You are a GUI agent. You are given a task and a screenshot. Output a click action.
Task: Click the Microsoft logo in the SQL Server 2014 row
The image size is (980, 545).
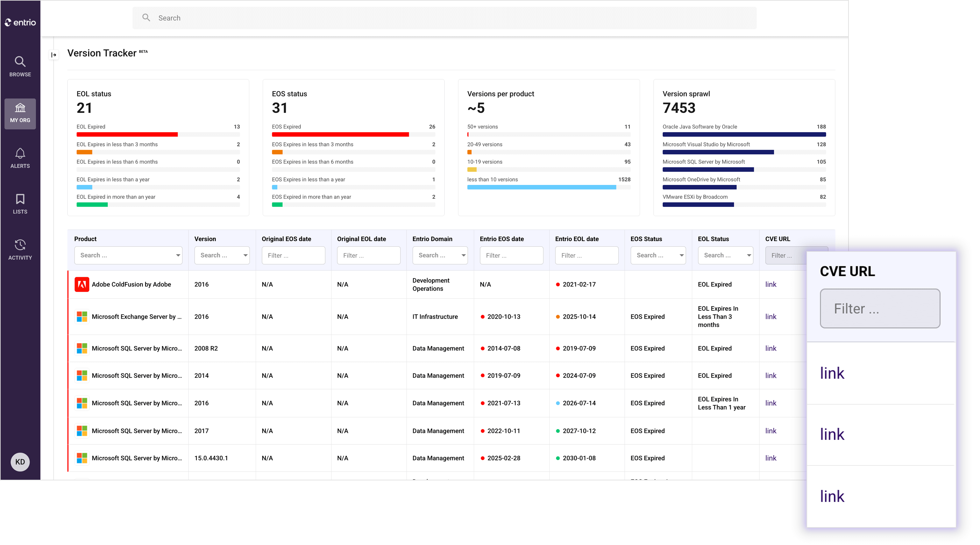[x=82, y=375]
